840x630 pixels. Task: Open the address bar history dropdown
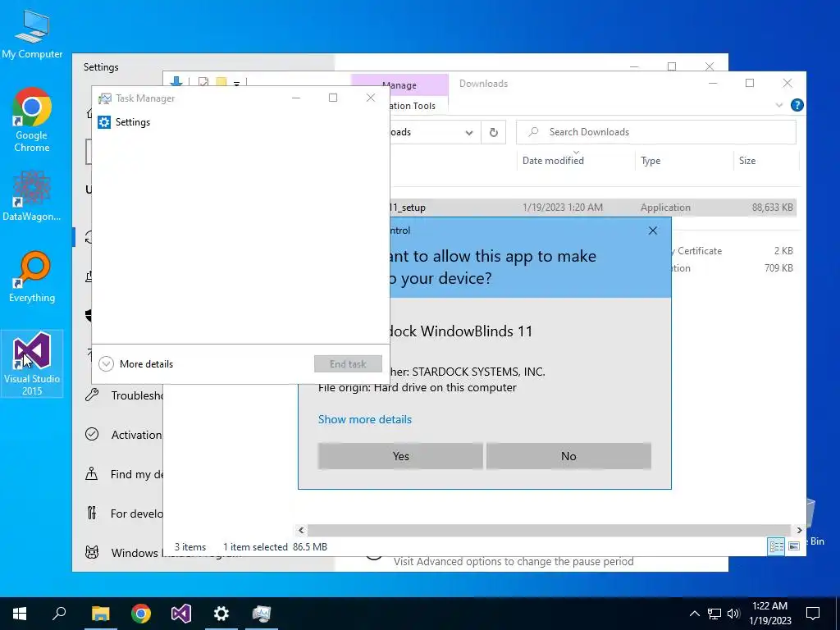click(x=468, y=132)
